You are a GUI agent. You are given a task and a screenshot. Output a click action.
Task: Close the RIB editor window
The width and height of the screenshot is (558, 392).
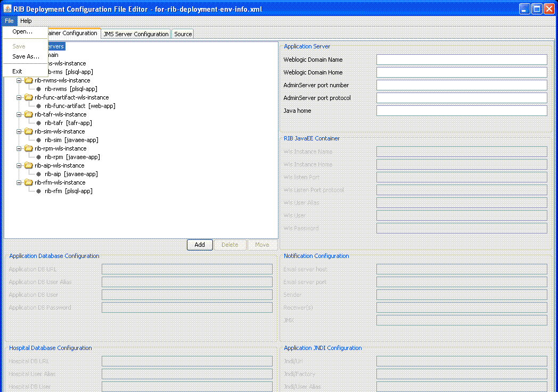coord(549,9)
